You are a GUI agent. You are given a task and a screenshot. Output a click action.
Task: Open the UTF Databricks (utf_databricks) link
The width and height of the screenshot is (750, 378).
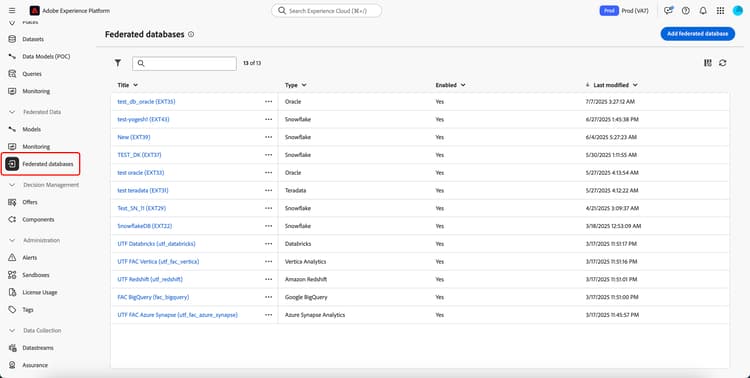156,244
